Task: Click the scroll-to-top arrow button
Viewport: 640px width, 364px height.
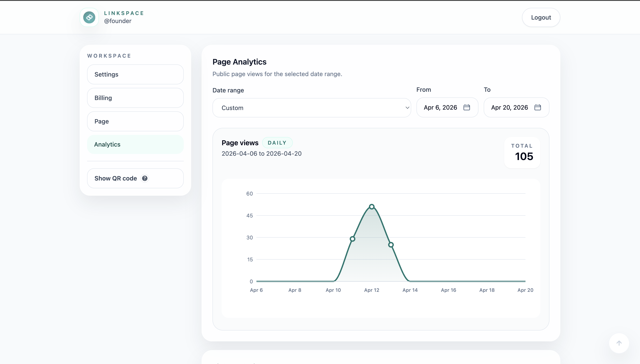Action: coord(619,343)
